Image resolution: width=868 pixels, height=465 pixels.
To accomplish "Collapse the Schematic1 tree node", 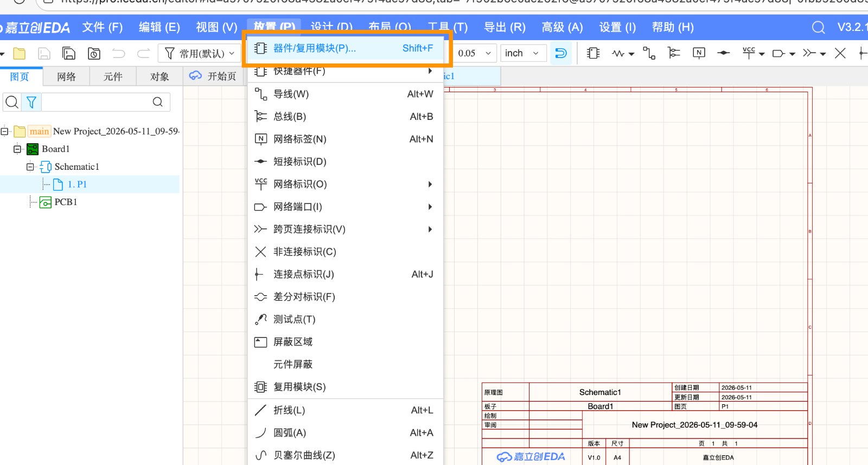I will 30,167.
